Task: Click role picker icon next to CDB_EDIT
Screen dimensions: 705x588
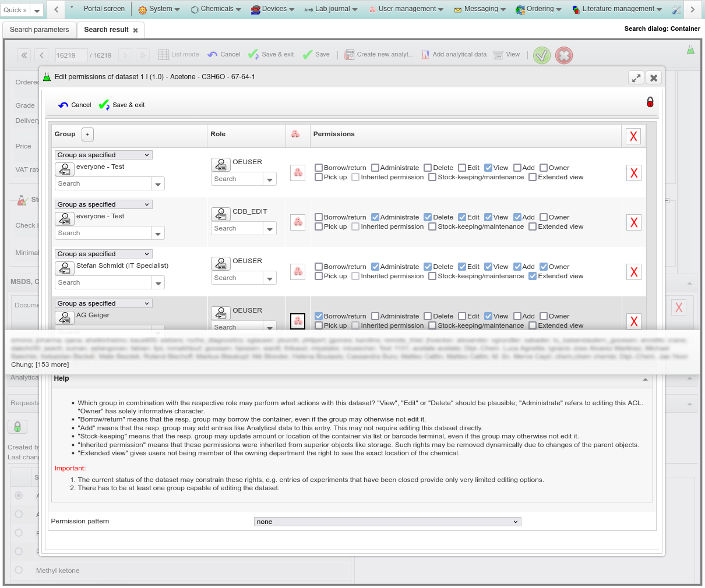Action: point(221,214)
